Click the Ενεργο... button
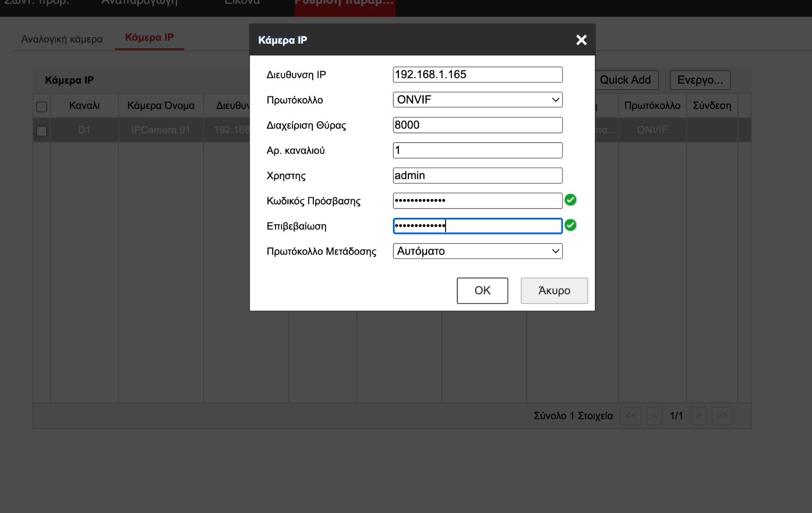Screen dimensions: 812x513 pos(700,80)
